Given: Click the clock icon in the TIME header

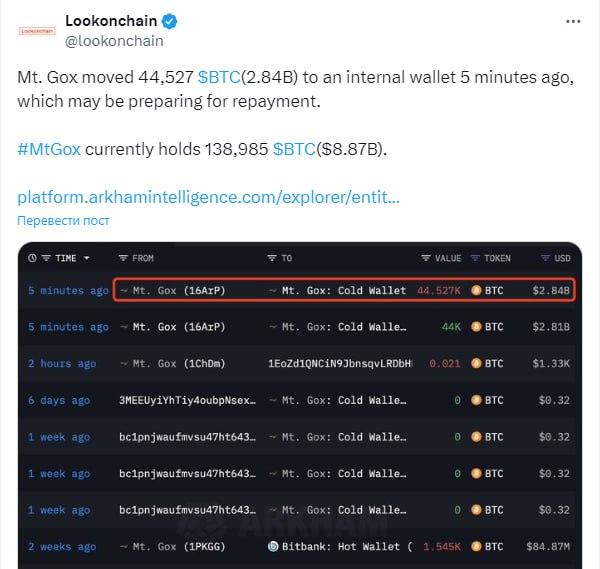Looking at the screenshot, I should tap(33, 258).
